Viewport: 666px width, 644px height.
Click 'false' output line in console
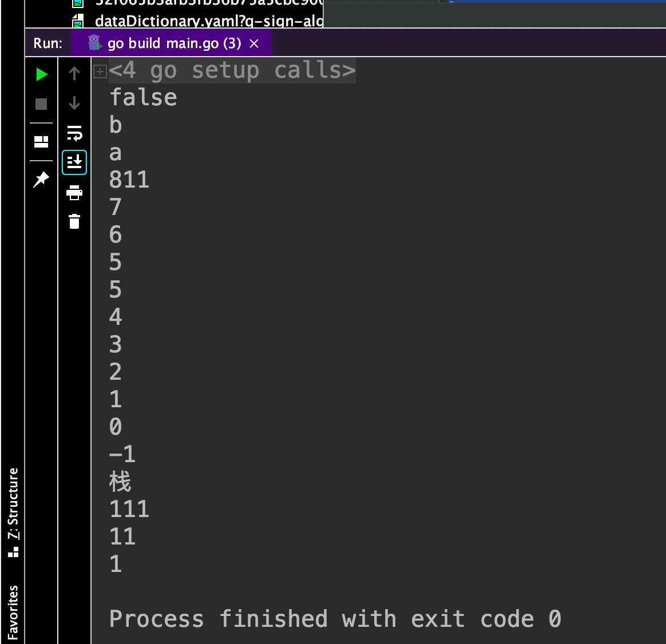click(143, 98)
